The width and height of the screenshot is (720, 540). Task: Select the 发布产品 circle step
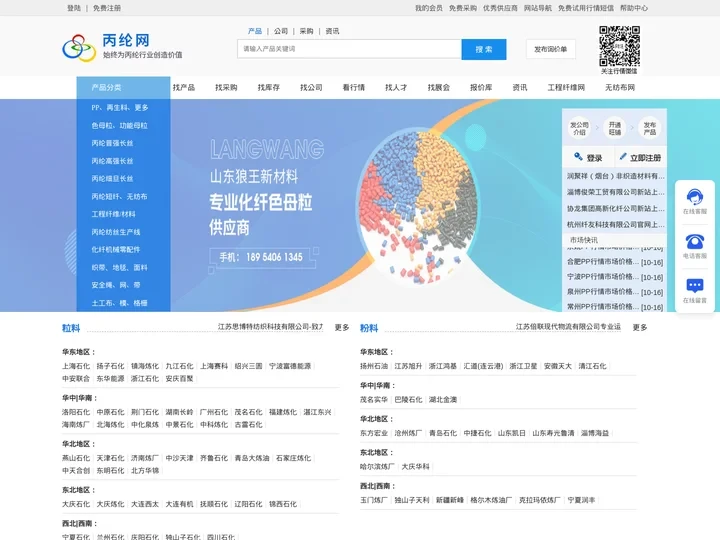click(649, 128)
